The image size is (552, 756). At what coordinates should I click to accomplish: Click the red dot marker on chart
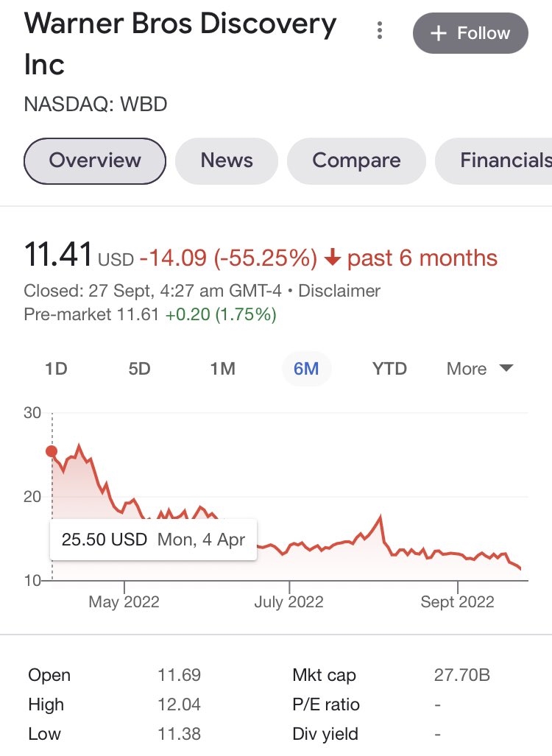point(52,452)
